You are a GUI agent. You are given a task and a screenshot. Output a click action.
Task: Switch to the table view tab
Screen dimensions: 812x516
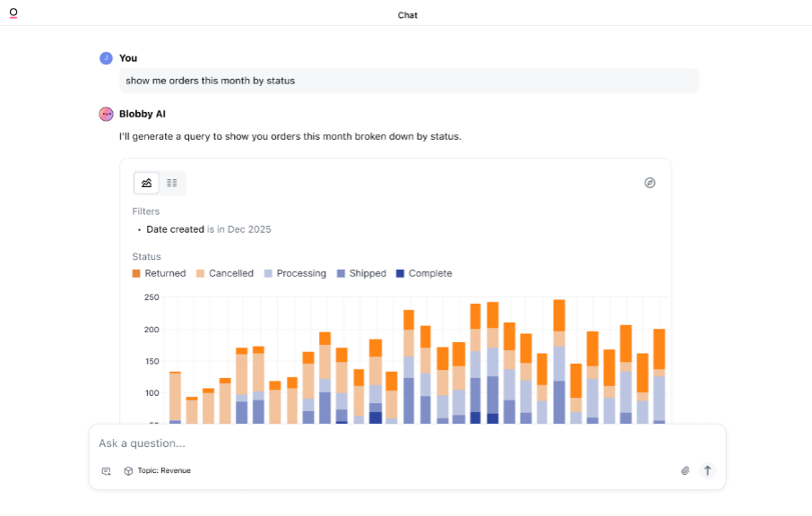[x=172, y=182]
